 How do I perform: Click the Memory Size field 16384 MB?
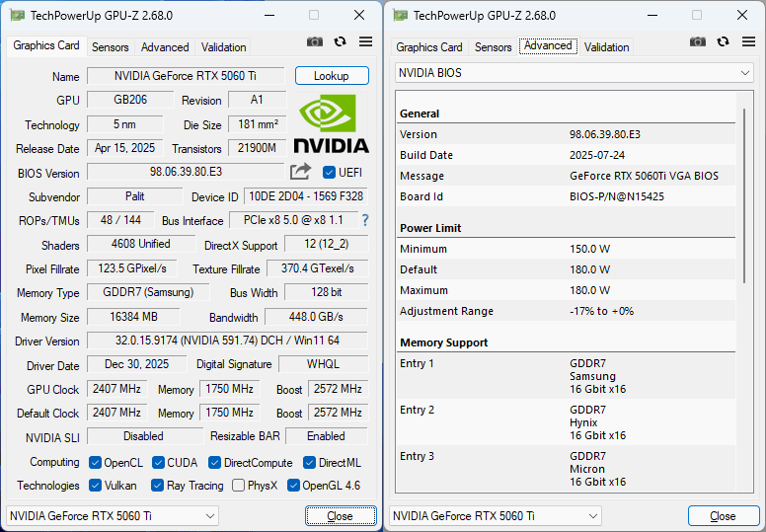(x=133, y=317)
